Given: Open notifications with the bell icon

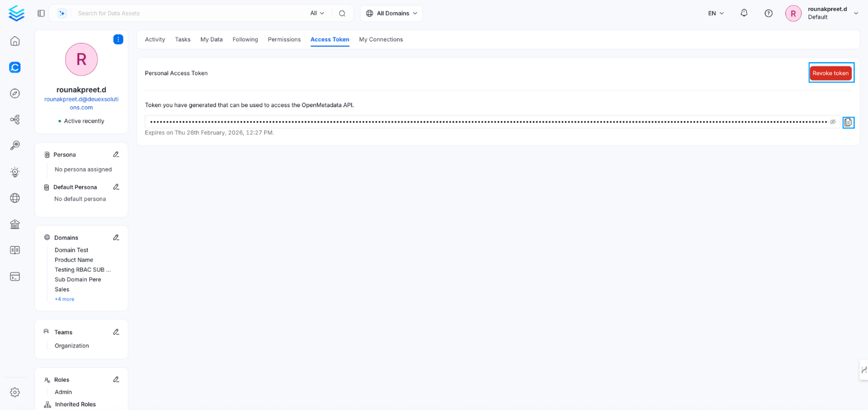Looking at the screenshot, I should click(744, 13).
